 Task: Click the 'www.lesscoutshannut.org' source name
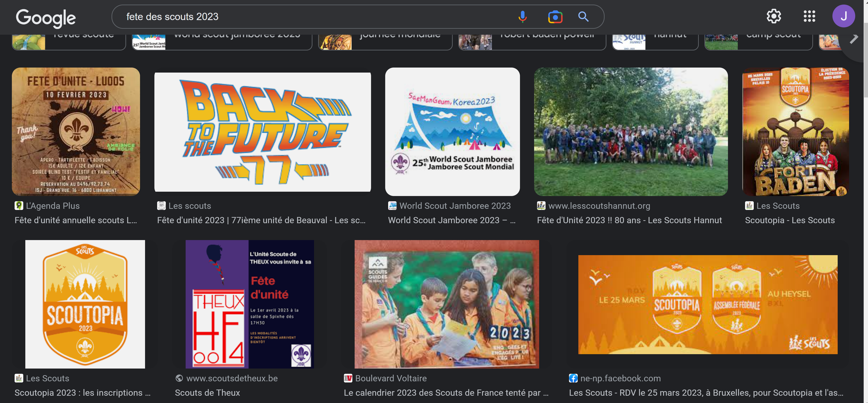click(x=599, y=206)
